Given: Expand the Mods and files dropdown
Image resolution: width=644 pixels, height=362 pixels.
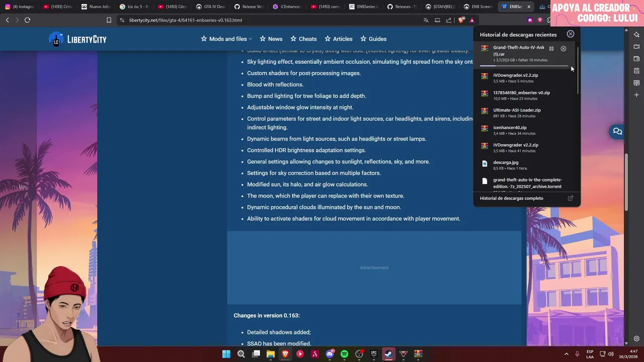Looking at the screenshot, I should tap(226, 39).
